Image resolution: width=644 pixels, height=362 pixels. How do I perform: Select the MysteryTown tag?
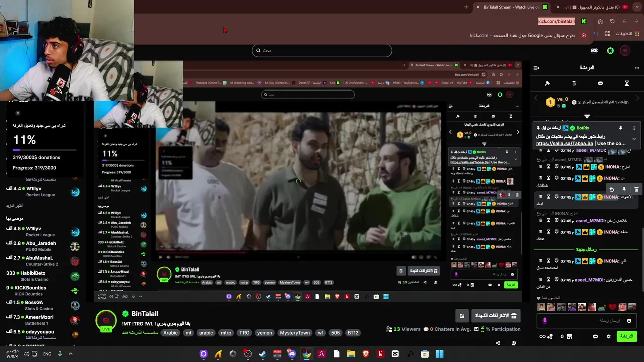(295, 333)
